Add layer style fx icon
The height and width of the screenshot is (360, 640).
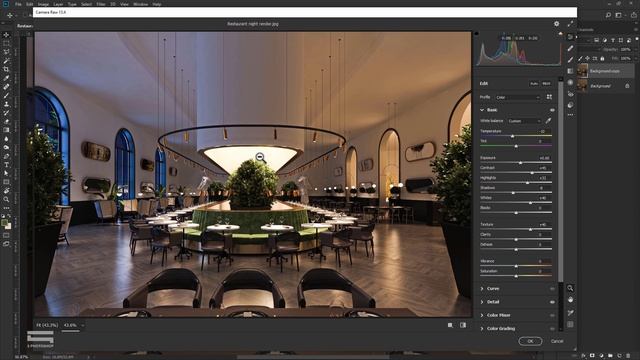coord(583,356)
